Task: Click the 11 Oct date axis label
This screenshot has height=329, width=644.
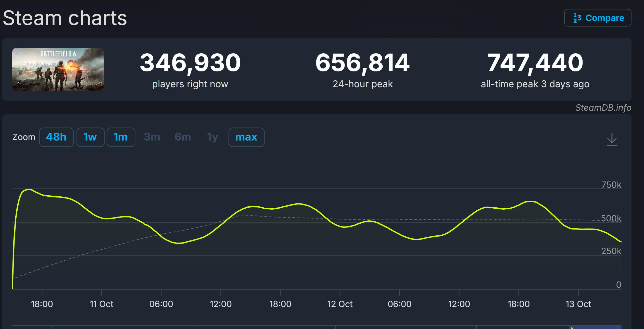Action: 102,304
